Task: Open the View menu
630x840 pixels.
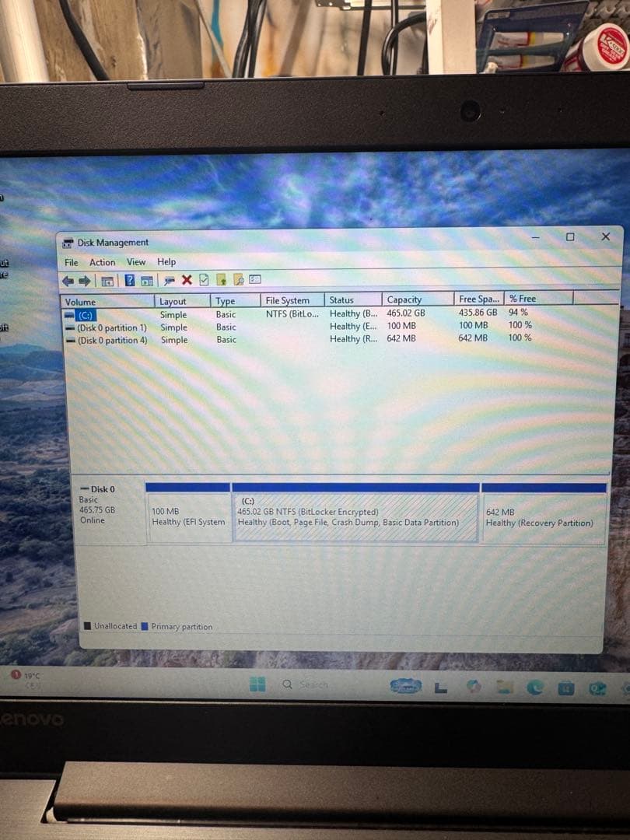Action: tap(136, 261)
